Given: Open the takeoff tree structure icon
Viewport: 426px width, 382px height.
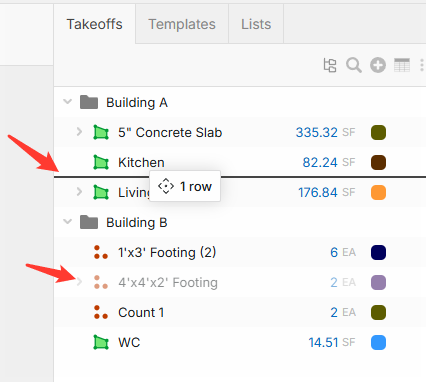Looking at the screenshot, I should [330, 65].
